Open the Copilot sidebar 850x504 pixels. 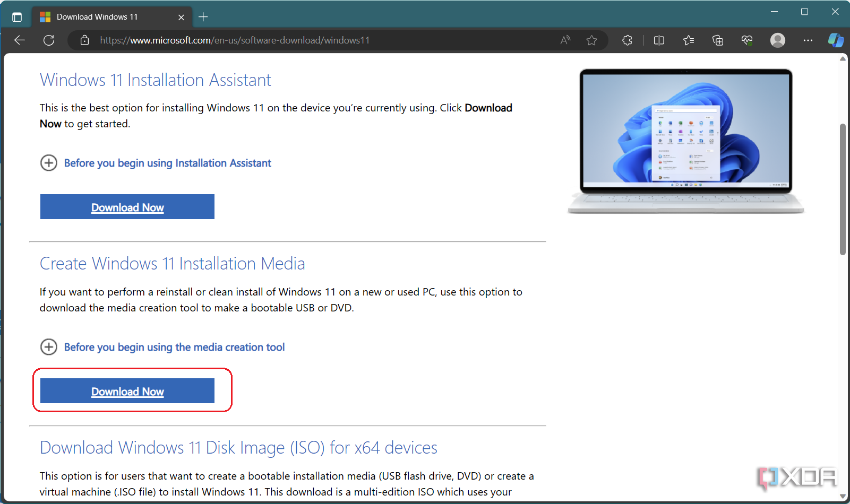(x=836, y=40)
